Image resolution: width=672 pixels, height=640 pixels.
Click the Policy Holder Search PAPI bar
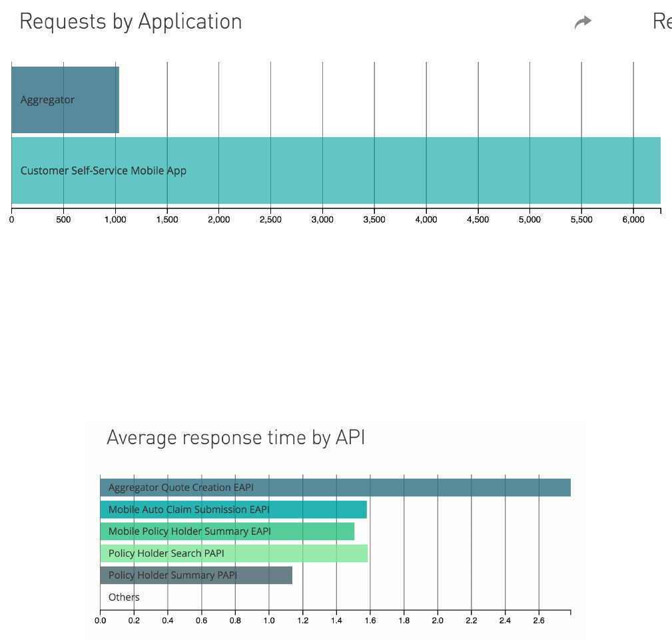(x=234, y=553)
